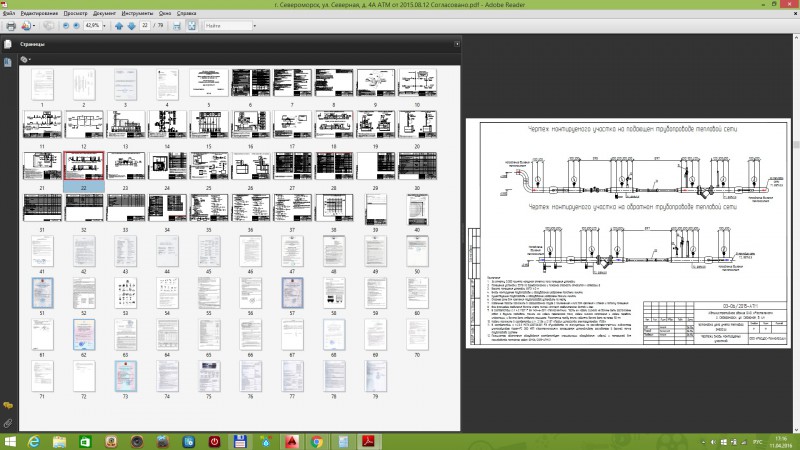Select page 1 thumbnail
Viewport: 800px width, 450px height.
pyautogui.click(x=42, y=85)
